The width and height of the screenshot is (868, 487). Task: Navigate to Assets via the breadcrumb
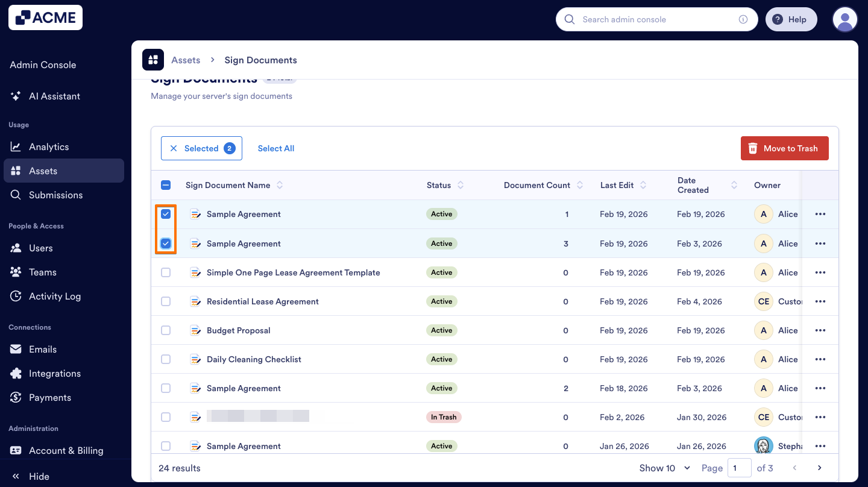point(186,60)
